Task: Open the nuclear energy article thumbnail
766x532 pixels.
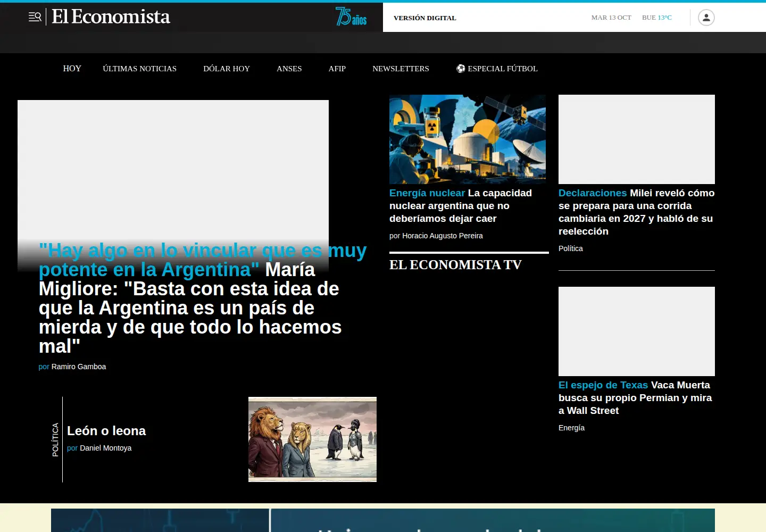Action: [468, 139]
